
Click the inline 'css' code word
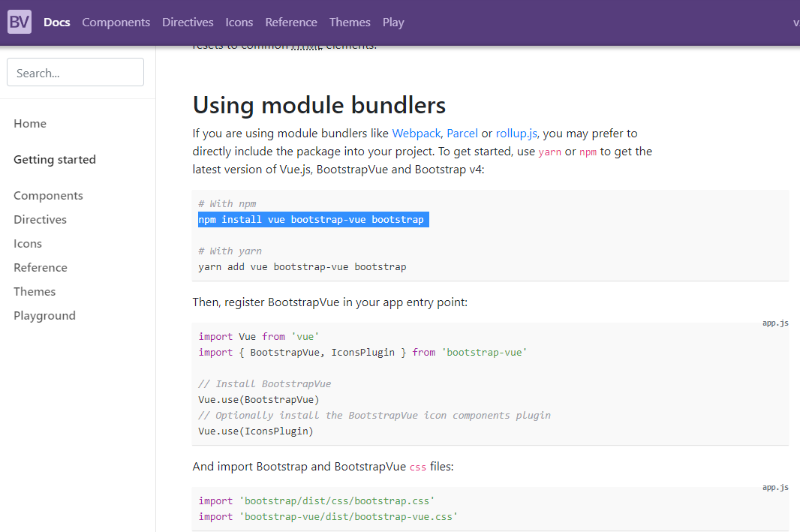[418, 467]
